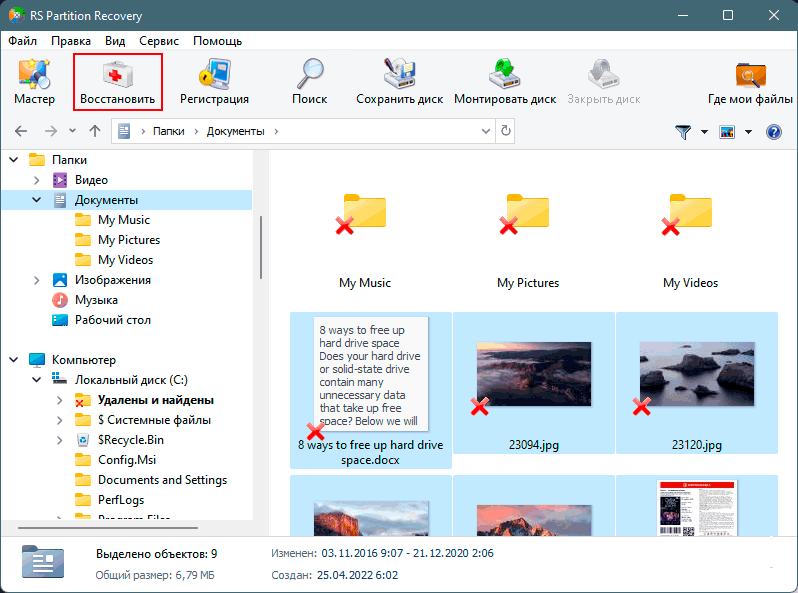
Task: Open the Вид menu
Action: (115, 41)
